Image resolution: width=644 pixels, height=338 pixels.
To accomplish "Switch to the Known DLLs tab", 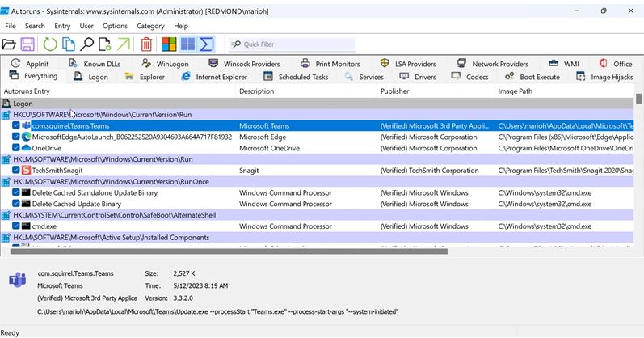I will [x=95, y=64].
